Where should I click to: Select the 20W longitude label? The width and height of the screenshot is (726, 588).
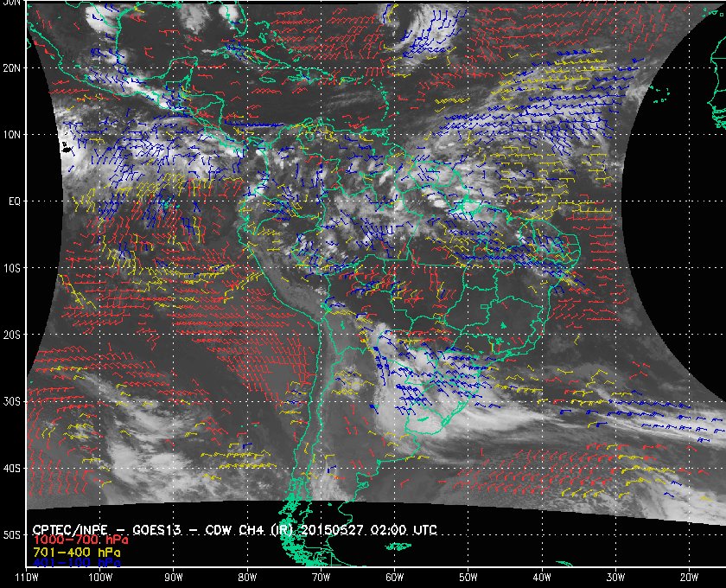689,578
